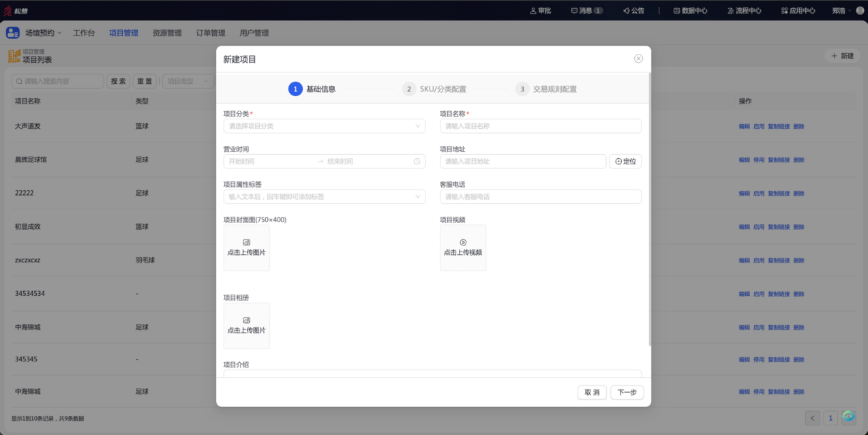
Task: Click 复制链接 in the 22222 row
Action: click(x=779, y=193)
